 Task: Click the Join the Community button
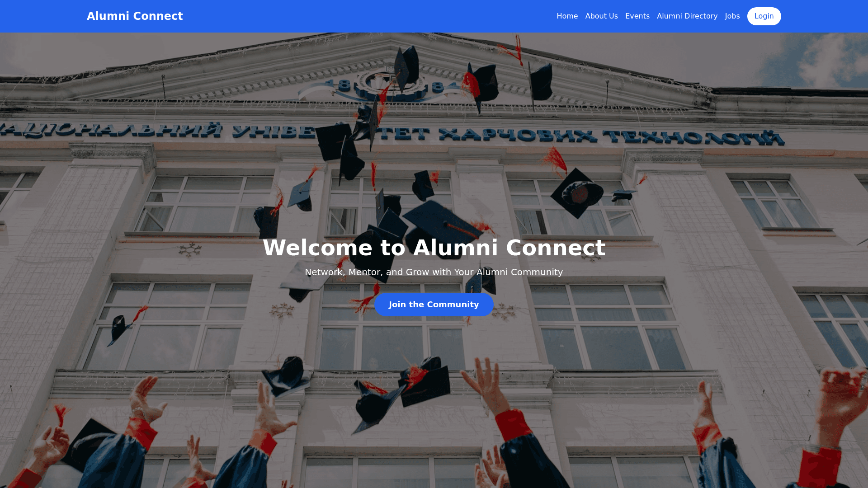tap(434, 305)
